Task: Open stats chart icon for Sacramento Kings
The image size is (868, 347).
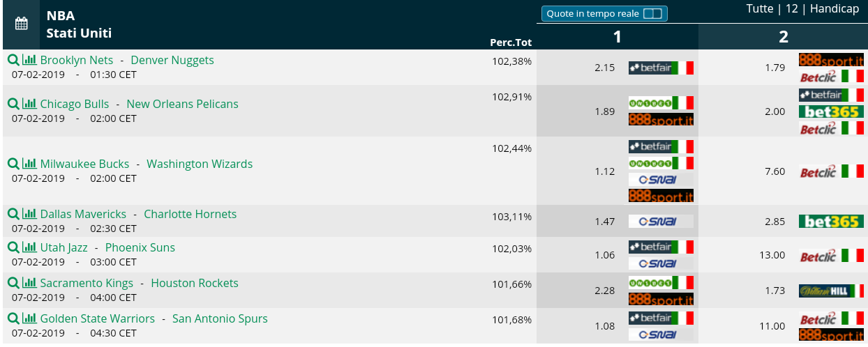Action: click(29, 283)
